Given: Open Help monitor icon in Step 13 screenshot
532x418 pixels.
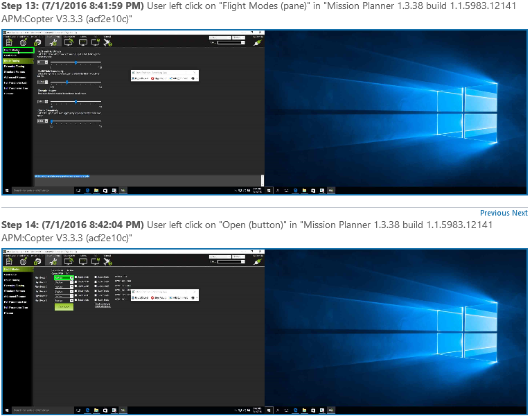Looking at the screenshot, I should (96, 42).
